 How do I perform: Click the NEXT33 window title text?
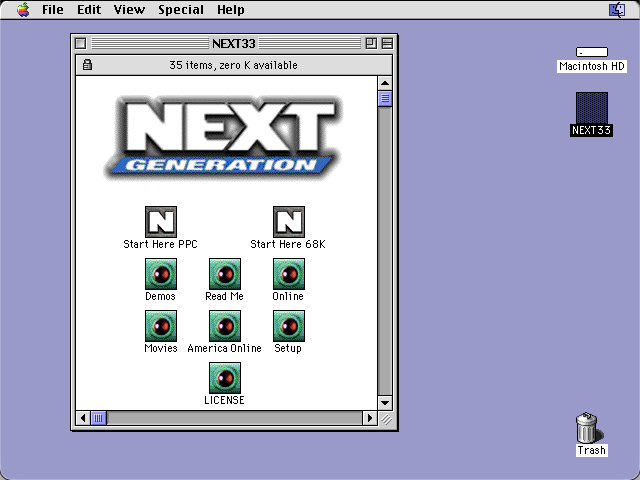click(233, 44)
